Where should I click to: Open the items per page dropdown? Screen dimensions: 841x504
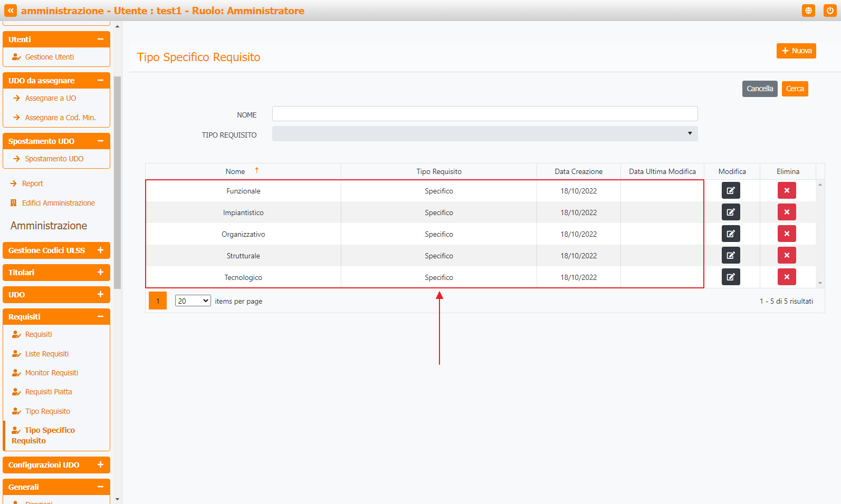[x=193, y=301]
